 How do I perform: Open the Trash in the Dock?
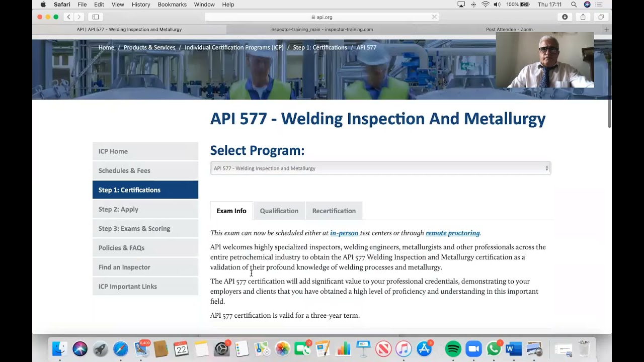point(584,348)
